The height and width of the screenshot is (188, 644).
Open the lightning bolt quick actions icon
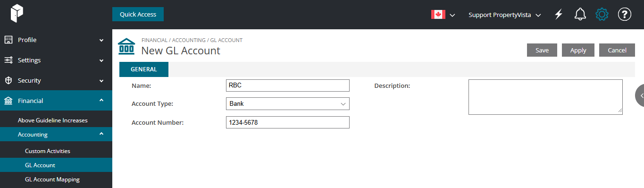(559, 15)
